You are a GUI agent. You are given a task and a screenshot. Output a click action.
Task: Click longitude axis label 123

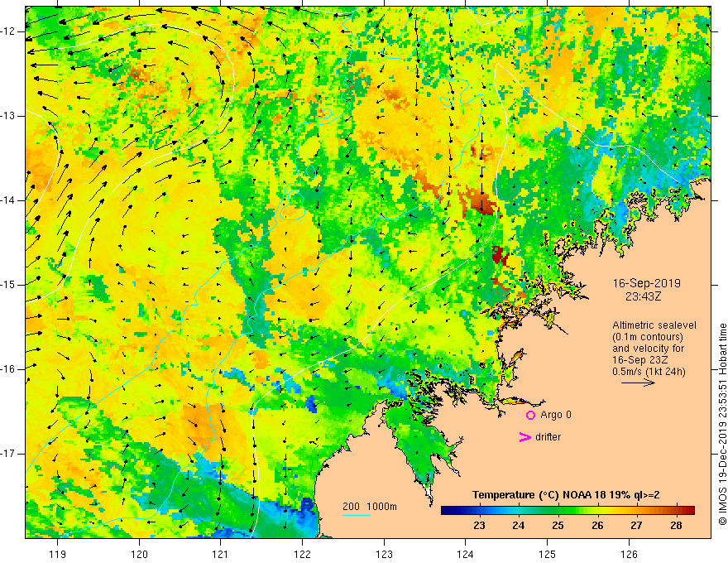coord(384,554)
